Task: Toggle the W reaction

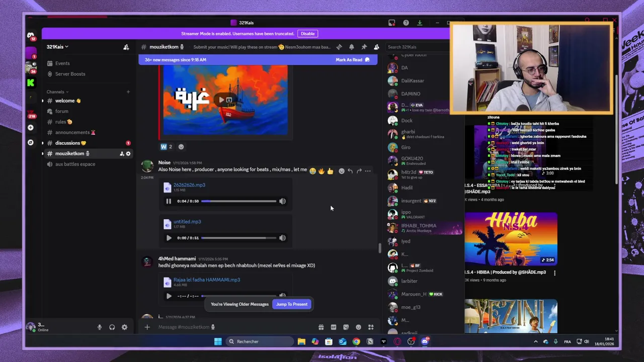Action: point(166,147)
